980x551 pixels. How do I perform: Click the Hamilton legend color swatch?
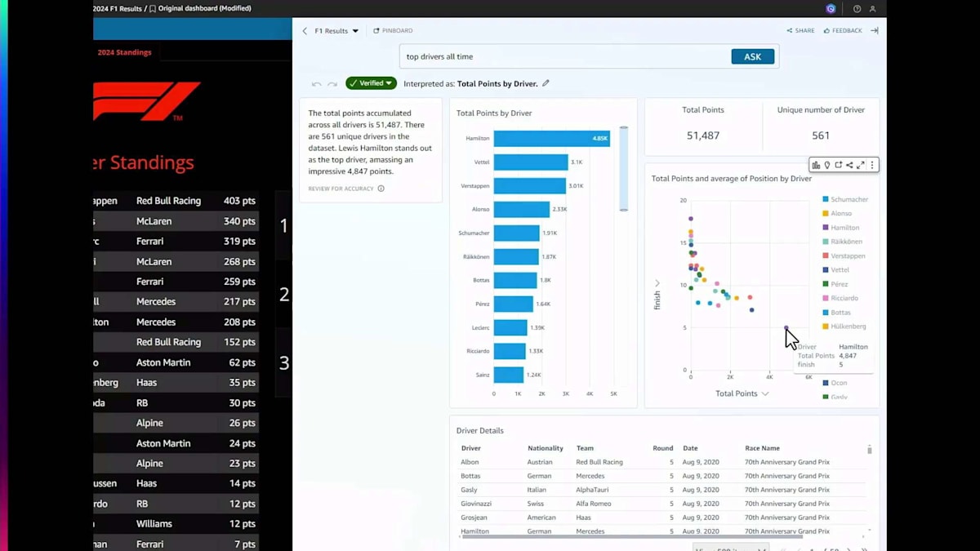click(x=826, y=228)
